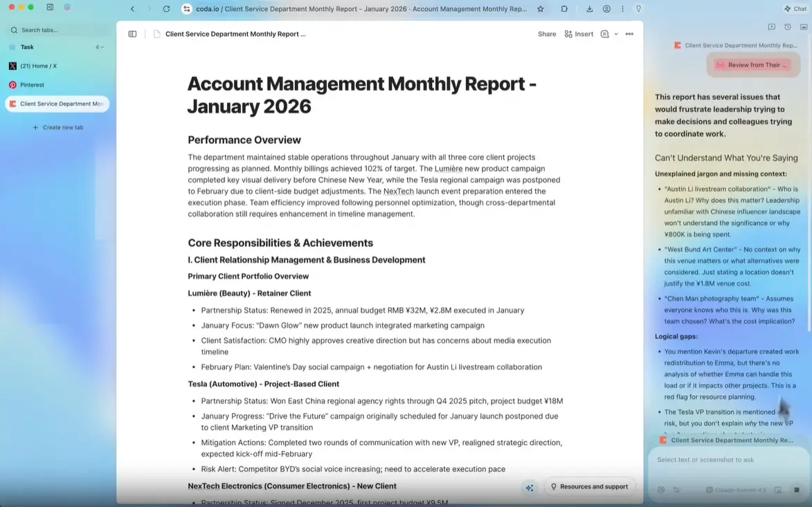The image size is (812, 507).
Task: Reload the page with the refresh icon
Action: point(166,9)
